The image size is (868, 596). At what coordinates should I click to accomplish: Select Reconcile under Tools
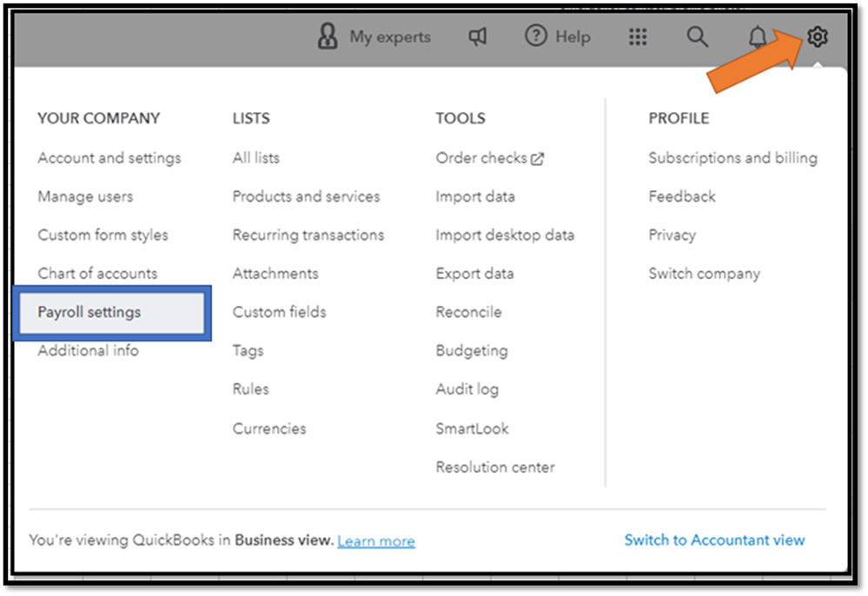pyautogui.click(x=468, y=312)
